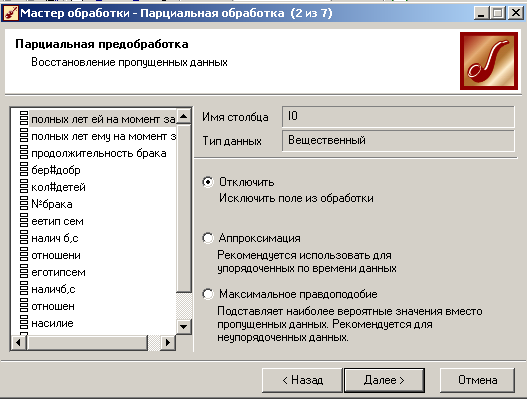
Task: Click the horizontal scrollbar thumb of the column list
Action: click(87, 343)
